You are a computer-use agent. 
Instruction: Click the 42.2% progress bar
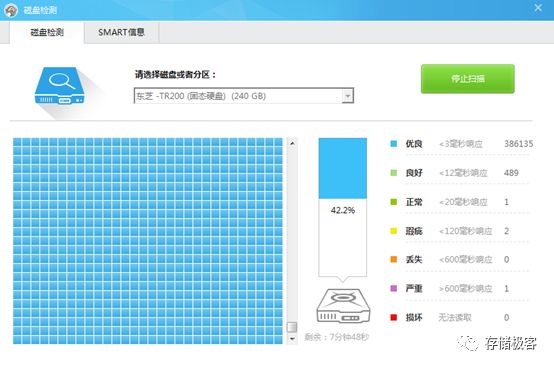(342, 207)
